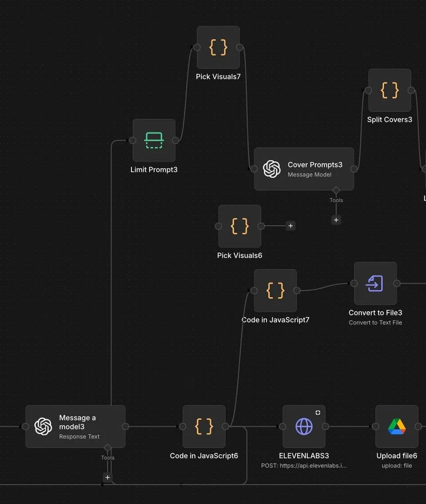Click the output port of Cover Prompts3 node
The height and width of the screenshot is (504, 426).
[354, 169]
